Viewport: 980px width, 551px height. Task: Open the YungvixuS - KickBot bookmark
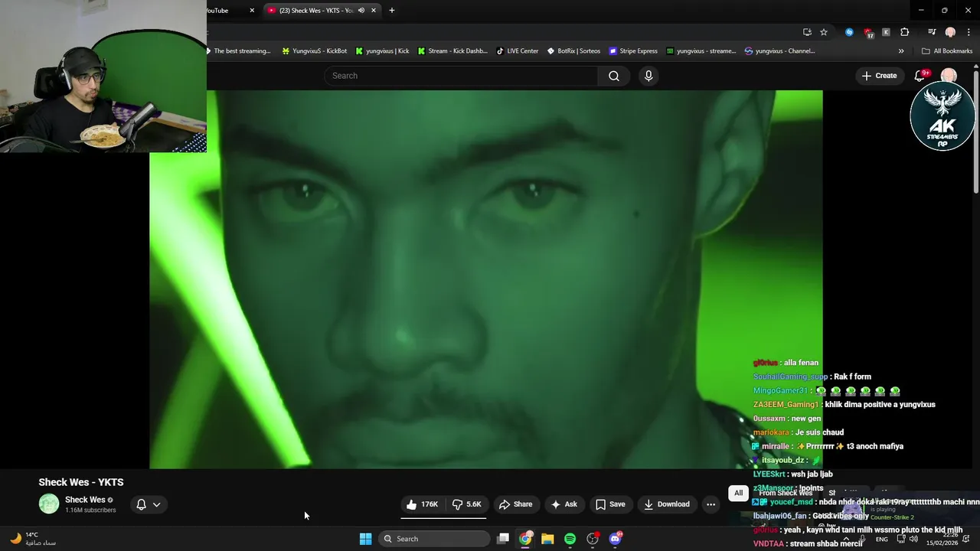[315, 51]
